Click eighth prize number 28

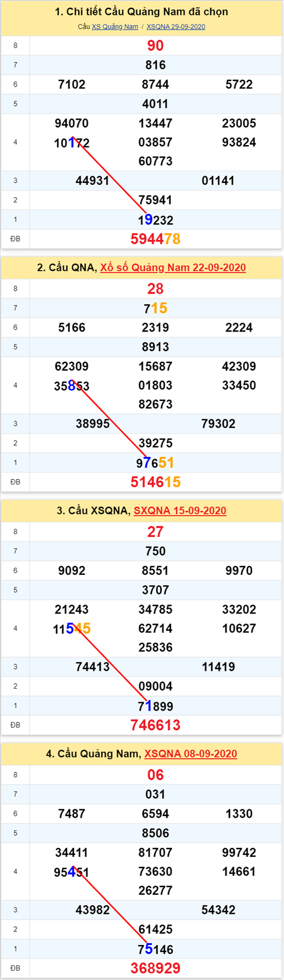156,289
